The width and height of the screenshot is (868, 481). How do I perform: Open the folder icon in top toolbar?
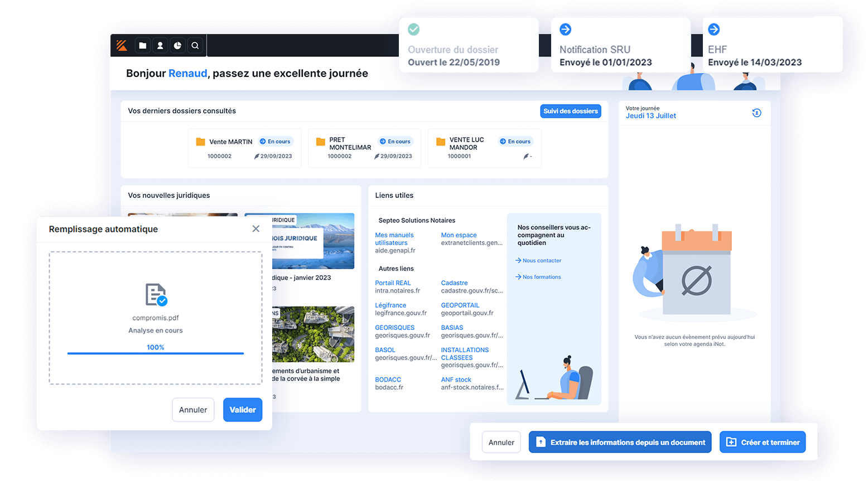pyautogui.click(x=143, y=46)
